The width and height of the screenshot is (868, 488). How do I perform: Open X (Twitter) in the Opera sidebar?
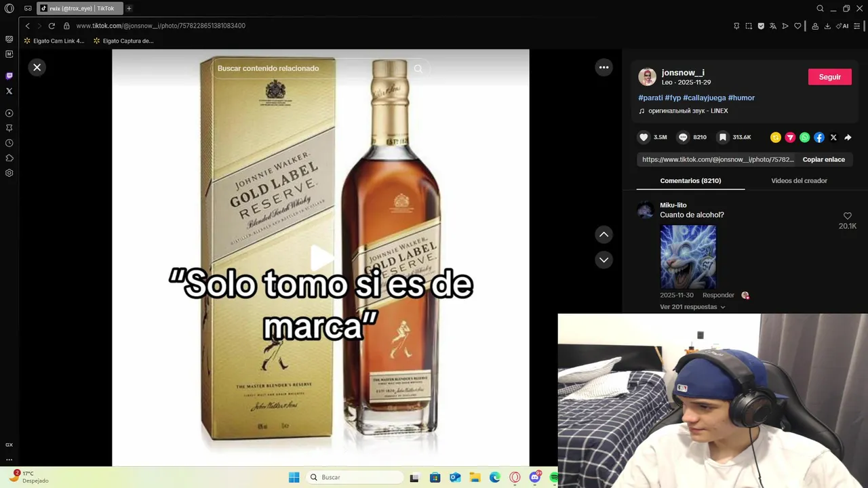tap(9, 91)
